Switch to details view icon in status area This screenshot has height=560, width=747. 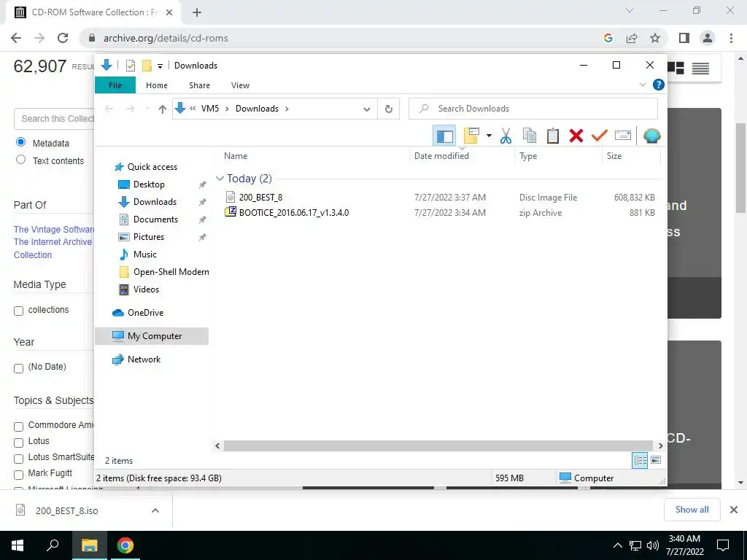tap(640, 460)
